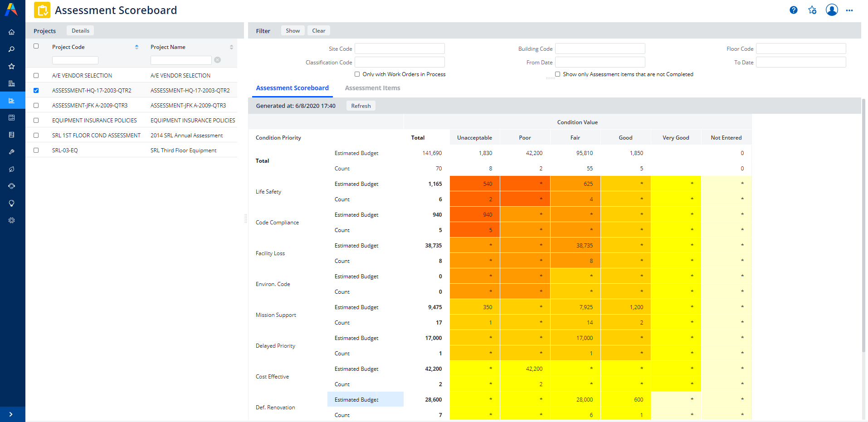Switch to the Assessment Items tab
868x422 pixels.
click(x=372, y=88)
